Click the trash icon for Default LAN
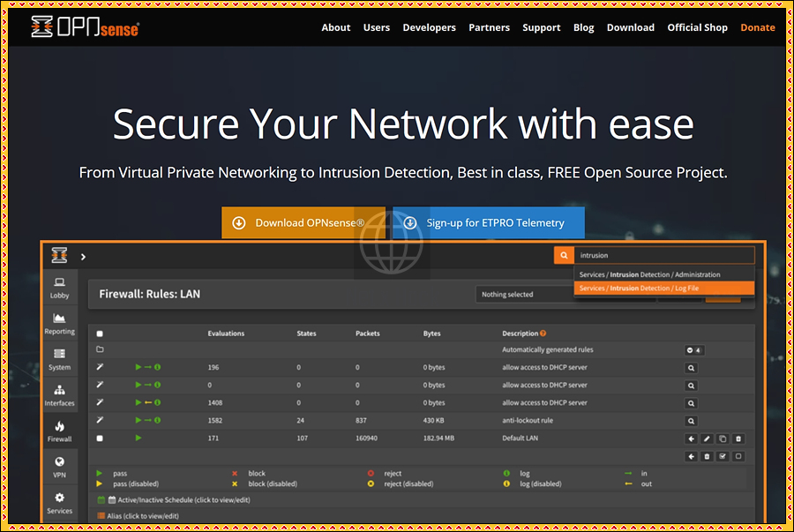 [x=738, y=438]
